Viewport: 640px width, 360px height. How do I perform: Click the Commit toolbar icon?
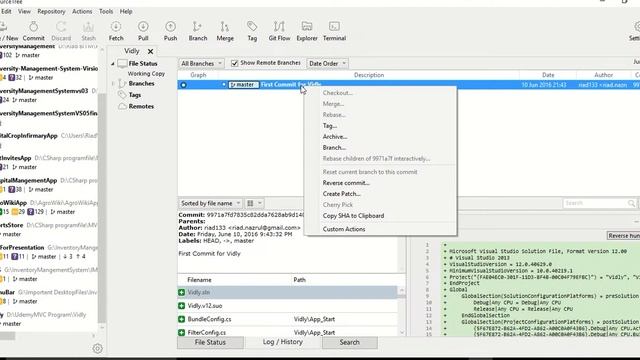[33, 31]
